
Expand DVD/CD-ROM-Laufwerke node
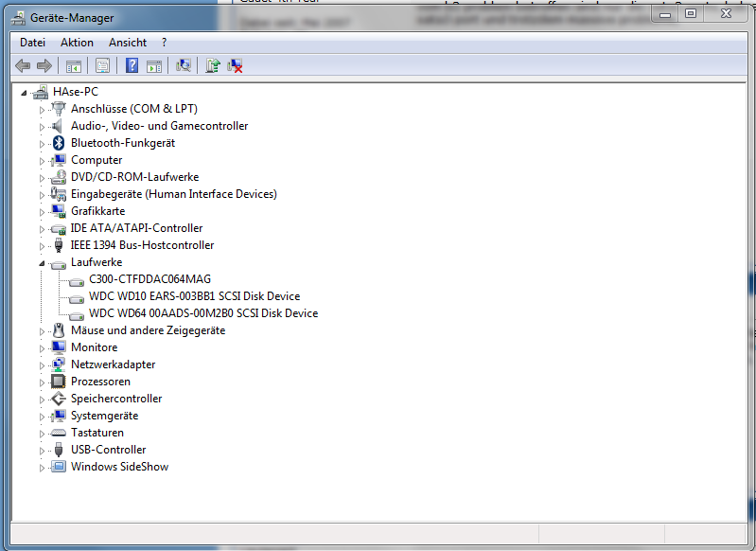42,178
